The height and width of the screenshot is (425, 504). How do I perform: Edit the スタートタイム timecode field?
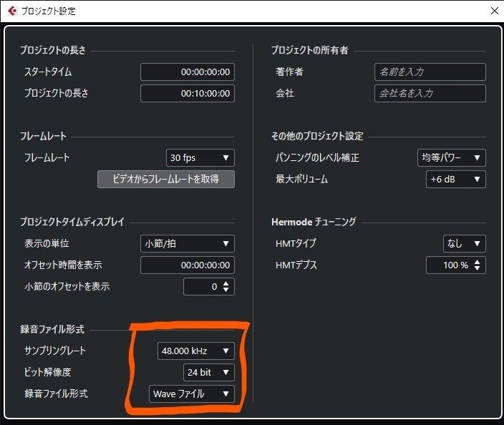pos(188,72)
